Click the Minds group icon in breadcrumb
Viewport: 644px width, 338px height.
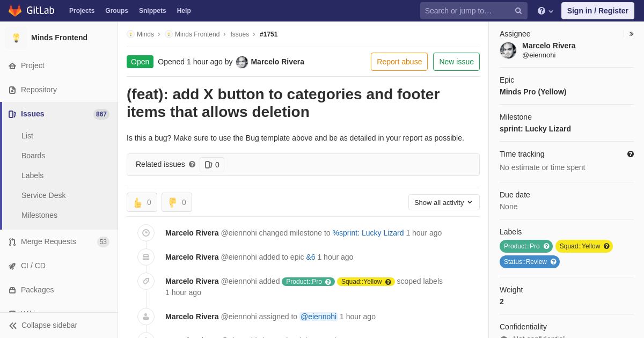130,34
